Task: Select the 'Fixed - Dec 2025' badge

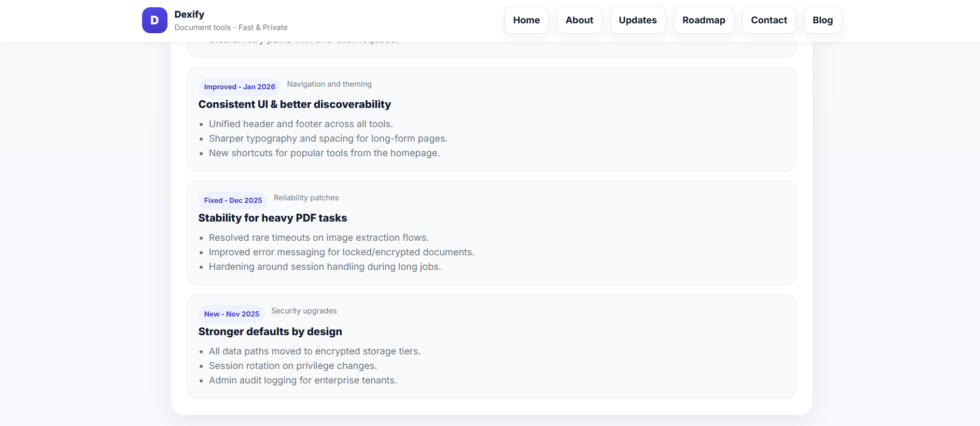Action: [233, 200]
